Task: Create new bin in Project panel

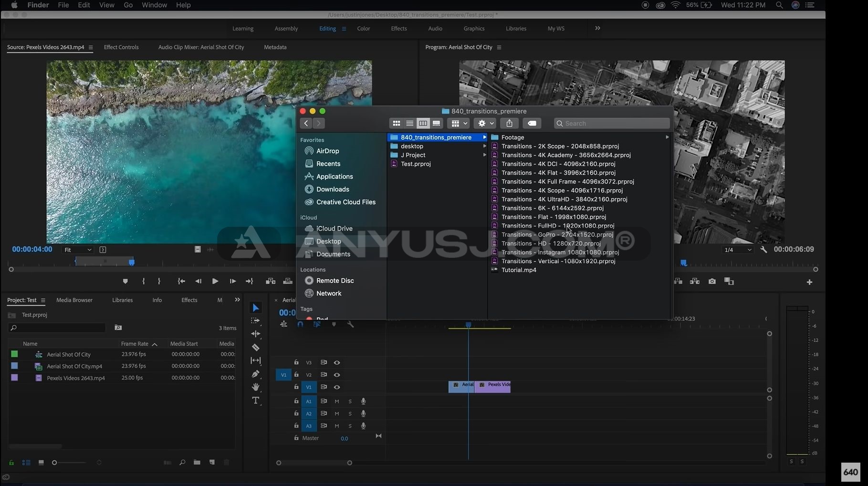Action: click(197, 462)
